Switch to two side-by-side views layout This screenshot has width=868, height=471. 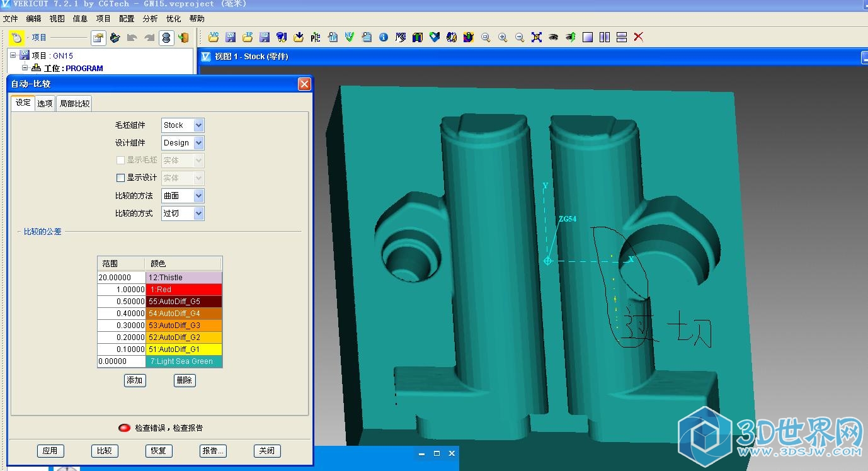pyautogui.click(x=605, y=37)
